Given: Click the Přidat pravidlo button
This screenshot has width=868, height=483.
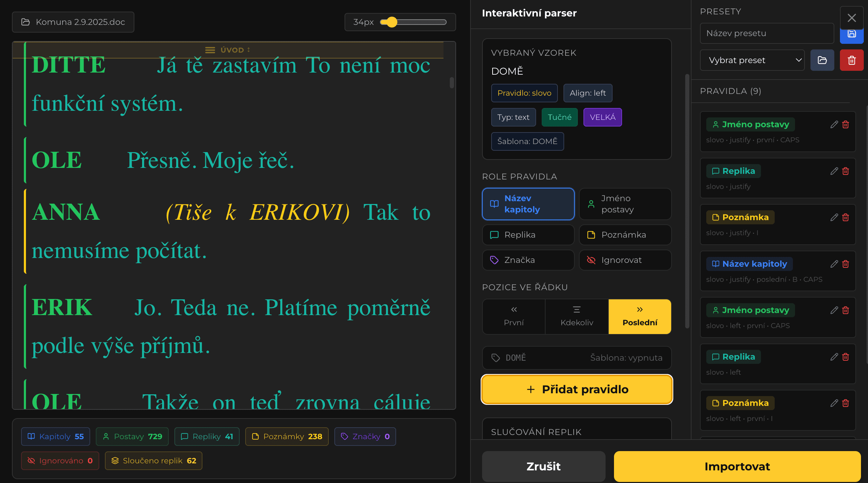Looking at the screenshot, I should 577,389.
